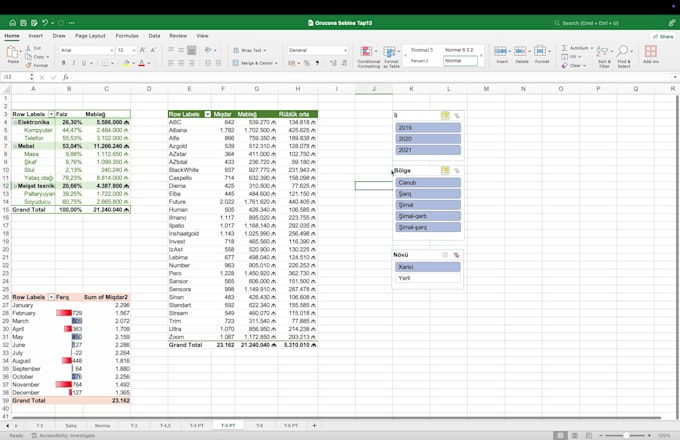
Task: Open Conditional Formatting
Action: coord(368,57)
